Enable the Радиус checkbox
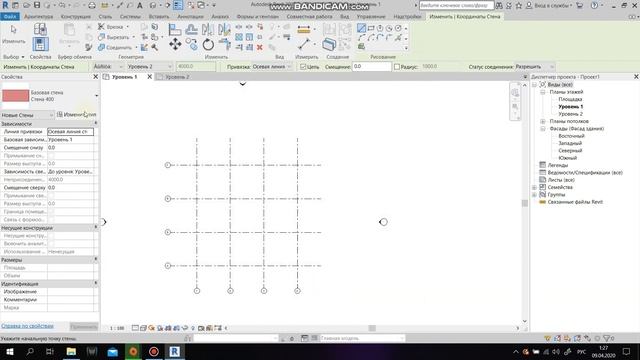The width and height of the screenshot is (640, 360). [x=397, y=67]
